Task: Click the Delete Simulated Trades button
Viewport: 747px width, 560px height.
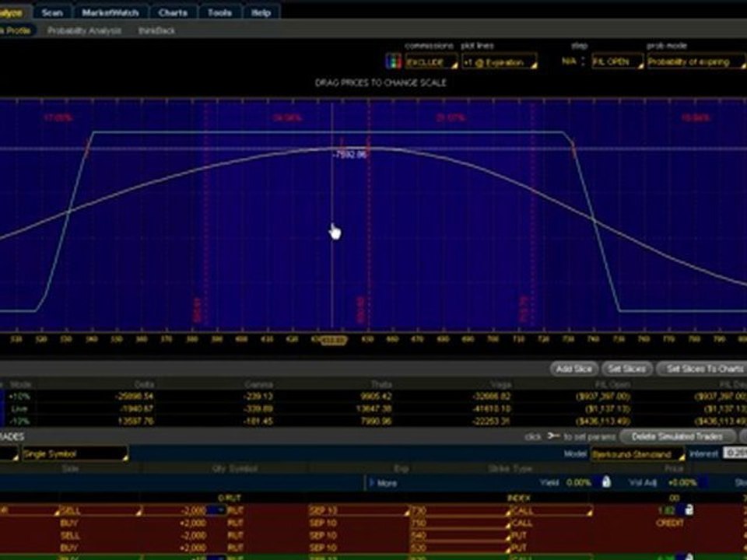Action: tap(676, 436)
